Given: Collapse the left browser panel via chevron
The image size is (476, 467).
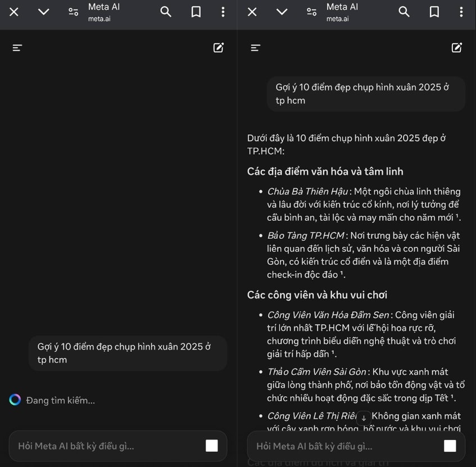Looking at the screenshot, I should click(x=43, y=12).
